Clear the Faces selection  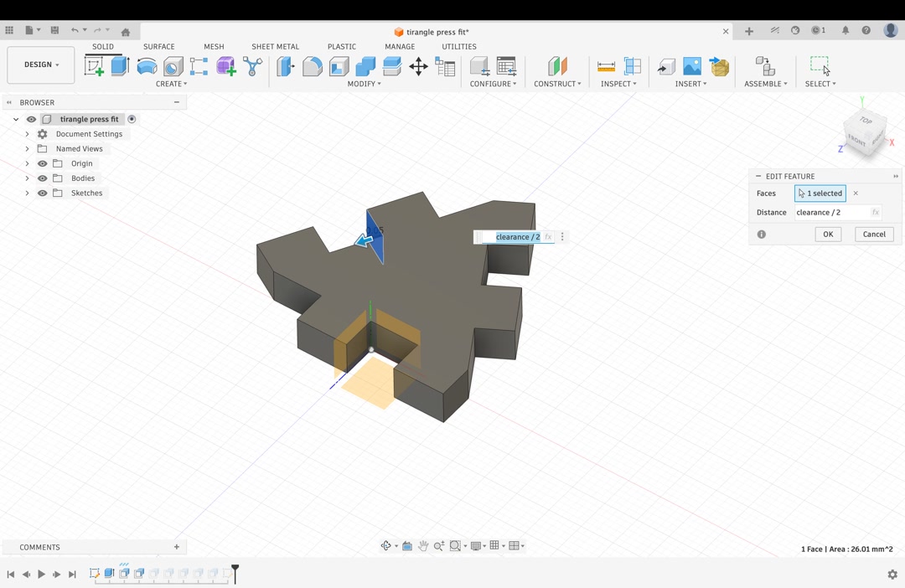(x=856, y=193)
